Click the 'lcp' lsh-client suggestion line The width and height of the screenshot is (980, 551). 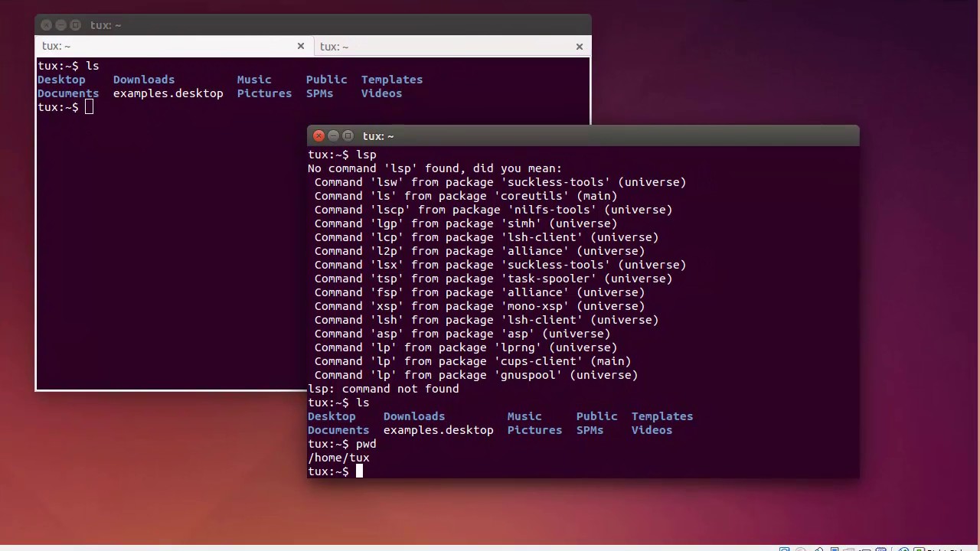coord(487,237)
